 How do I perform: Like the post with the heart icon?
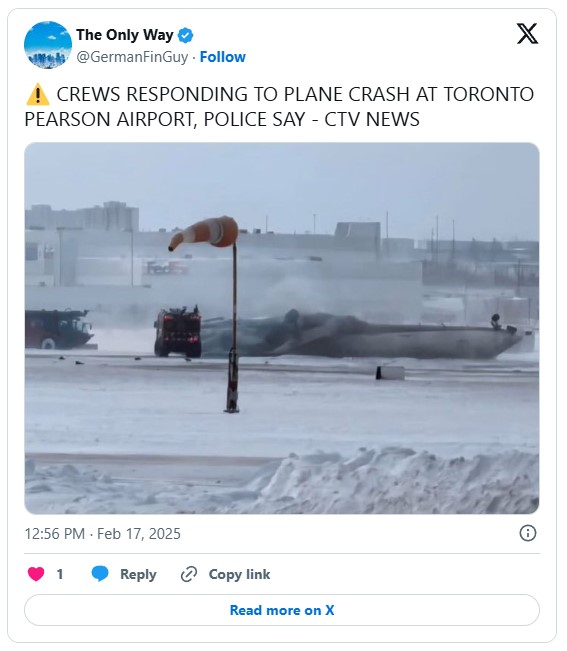36,574
